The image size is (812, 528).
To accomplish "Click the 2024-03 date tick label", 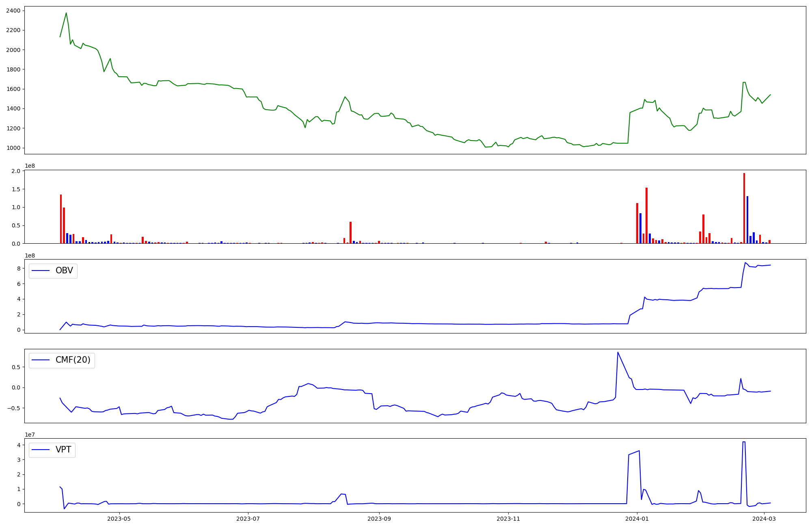I will (764, 519).
